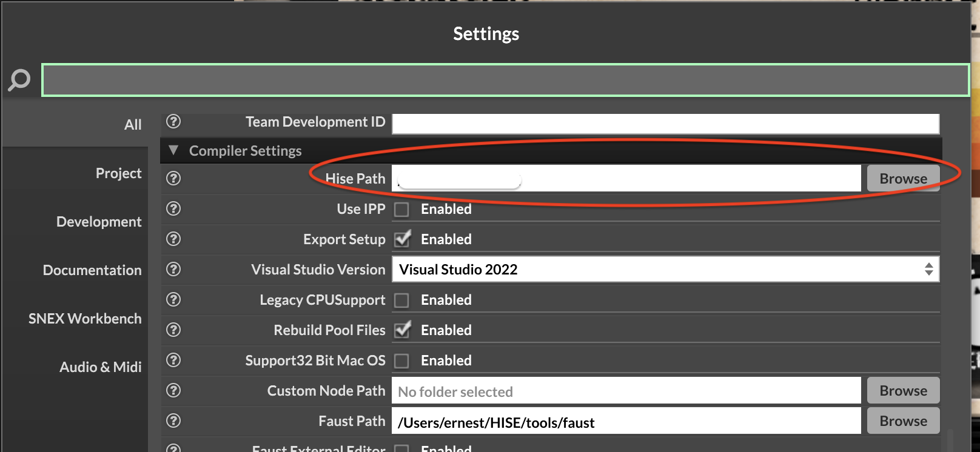The image size is (980, 452).
Task: Browse for the Faust Path folder
Action: [903, 420]
